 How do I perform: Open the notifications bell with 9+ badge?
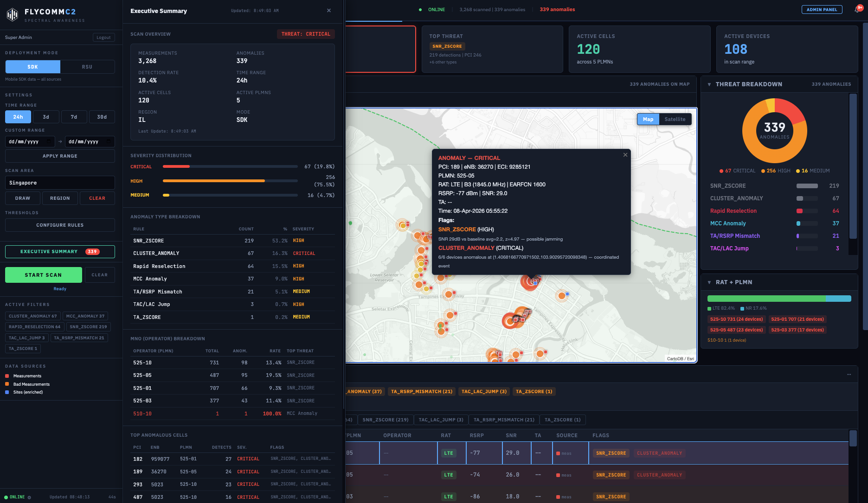[x=856, y=9]
